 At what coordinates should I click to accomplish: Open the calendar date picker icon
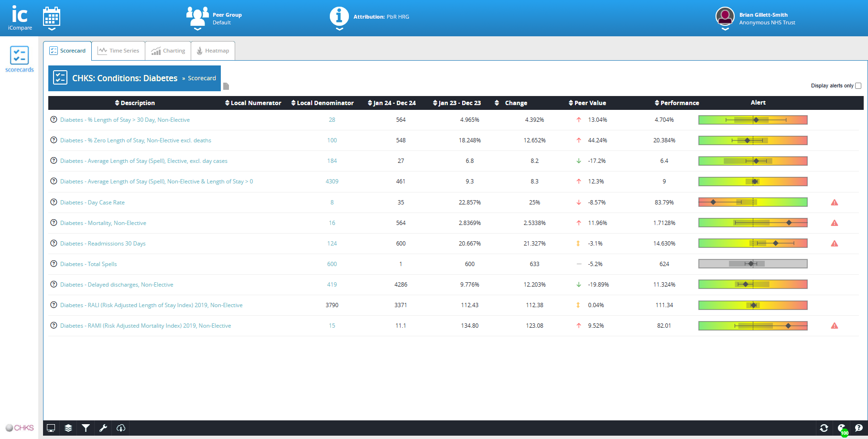(52, 18)
